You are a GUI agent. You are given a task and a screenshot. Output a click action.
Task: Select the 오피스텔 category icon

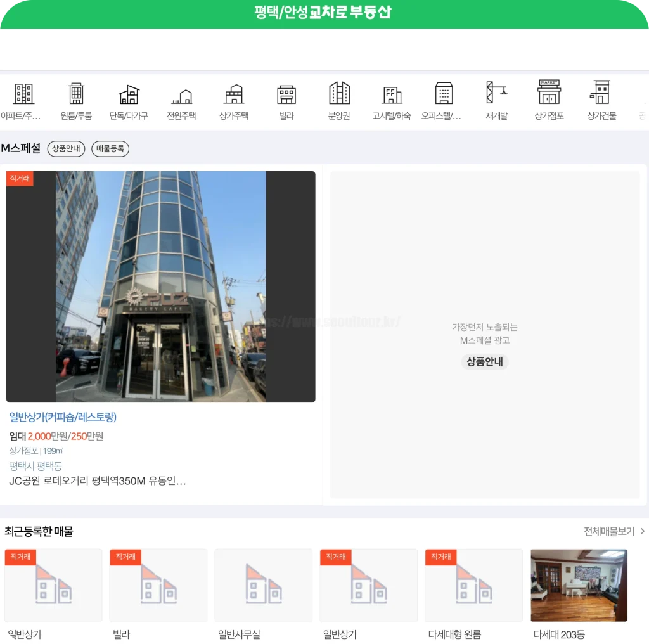point(444,94)
